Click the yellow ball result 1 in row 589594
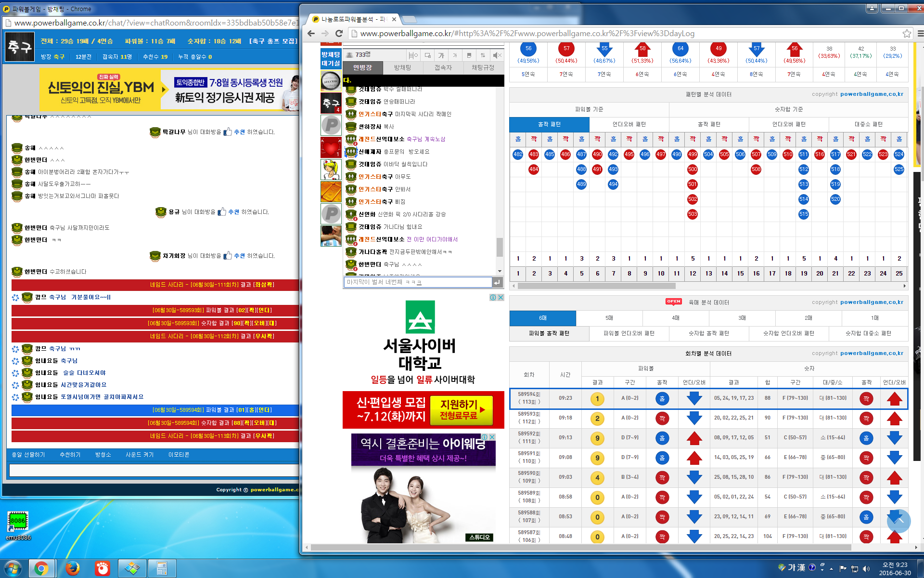The height and width of the screenshot is (578, 924). [597, 398]
